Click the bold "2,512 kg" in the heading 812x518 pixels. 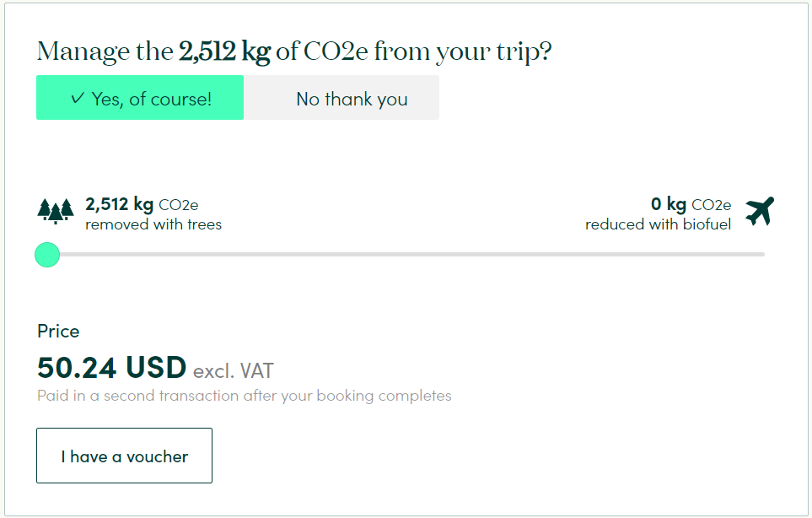225,51
